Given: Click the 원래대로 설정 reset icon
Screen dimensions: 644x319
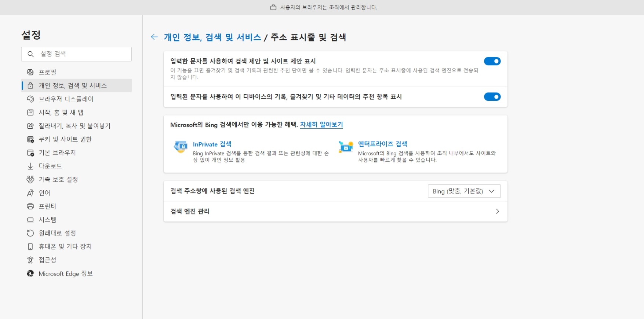Looking at the screenshot, I should pos(30,233).
